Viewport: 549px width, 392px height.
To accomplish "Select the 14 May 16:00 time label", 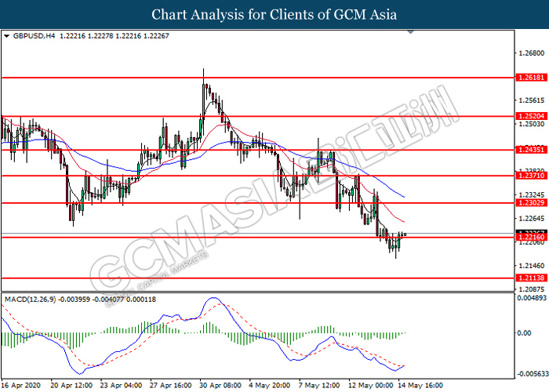I will coord(420,386).
